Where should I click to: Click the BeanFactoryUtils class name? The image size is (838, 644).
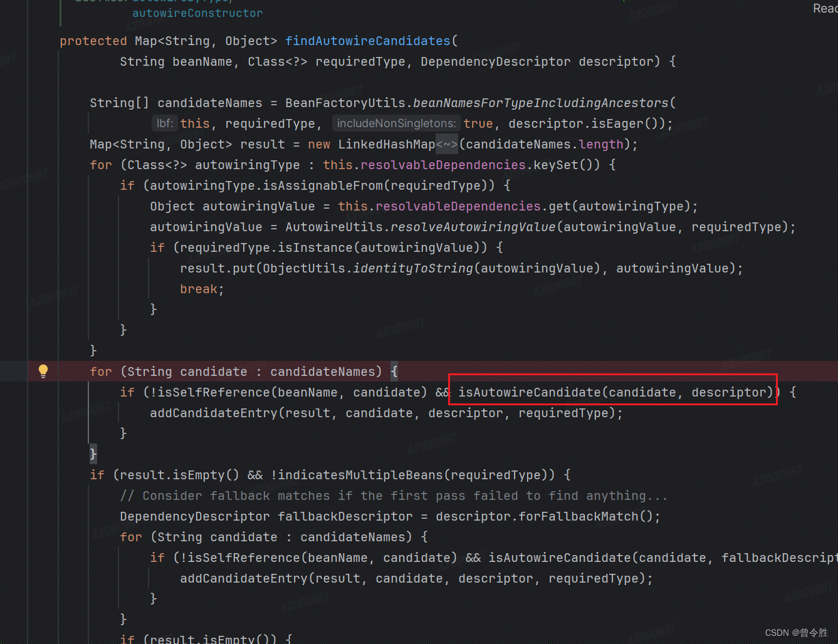(345, 103)
